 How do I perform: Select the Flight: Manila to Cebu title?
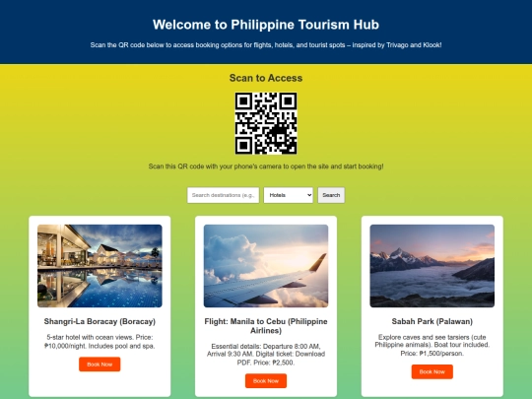pyautogui.click(x=266, y=326)
